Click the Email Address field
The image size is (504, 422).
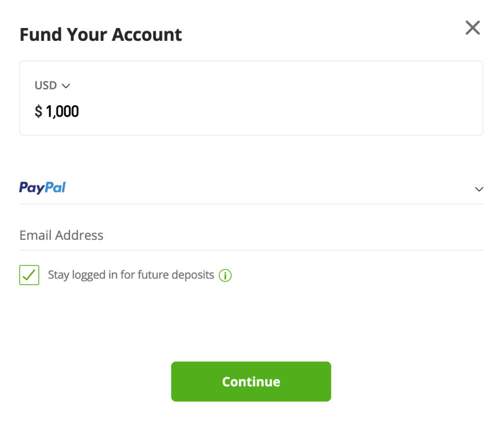pos(251,235)
